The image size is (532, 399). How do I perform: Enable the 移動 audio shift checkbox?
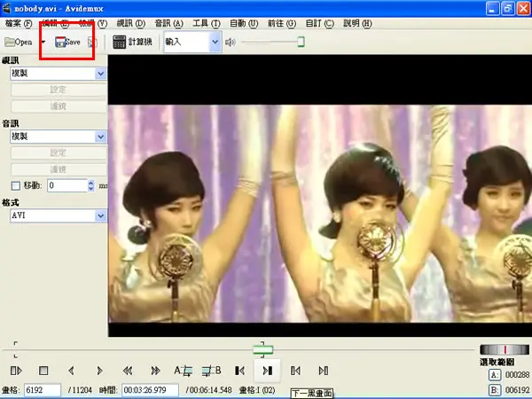coord(16,185)
